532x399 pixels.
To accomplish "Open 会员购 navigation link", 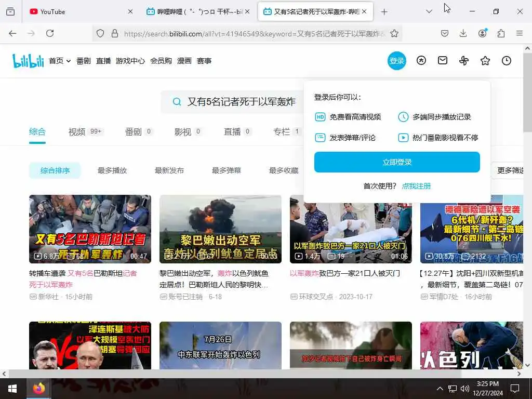I will pyautogui.click(x=161, y=61).
